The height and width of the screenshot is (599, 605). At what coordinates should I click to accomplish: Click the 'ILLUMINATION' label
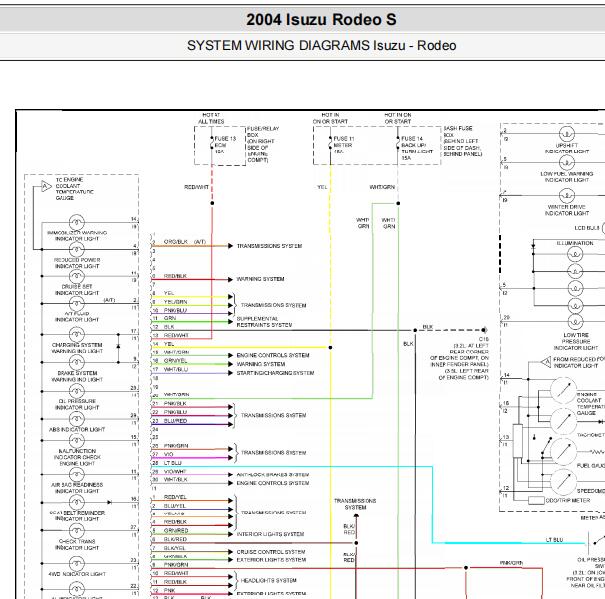click(575, 243)
